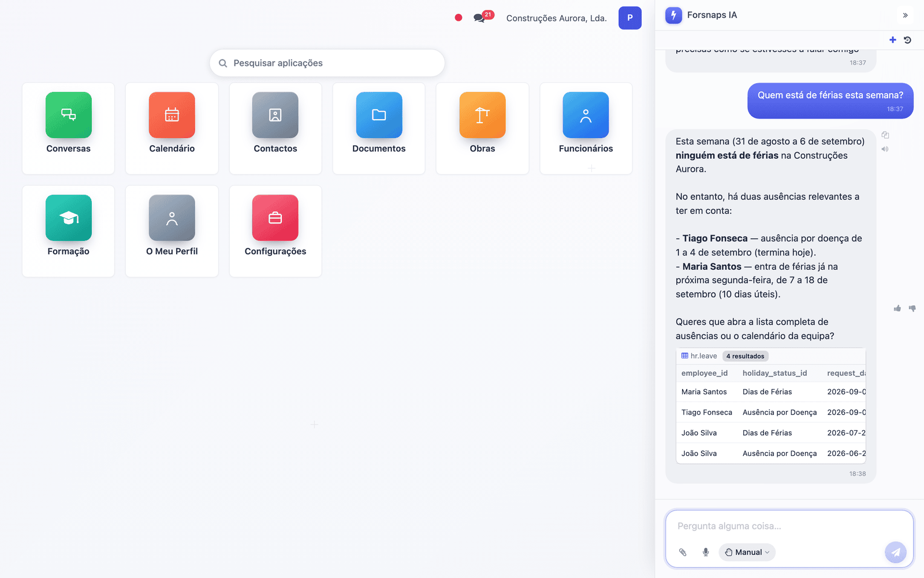Collapse the Forsnaps IA panel
Image resolution: width=924 pixels, height=578 pixels.
(x=905, y=15)
